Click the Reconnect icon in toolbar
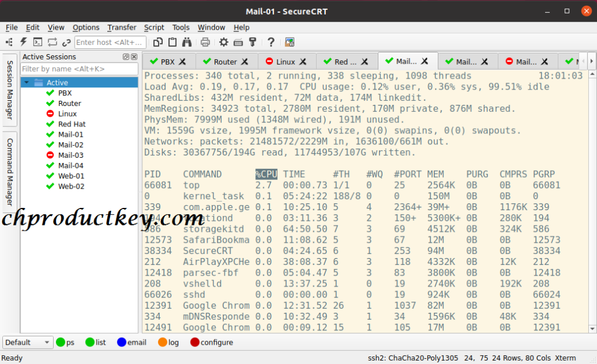The width and height of the screenshot is (597, 364). (52, 42)
